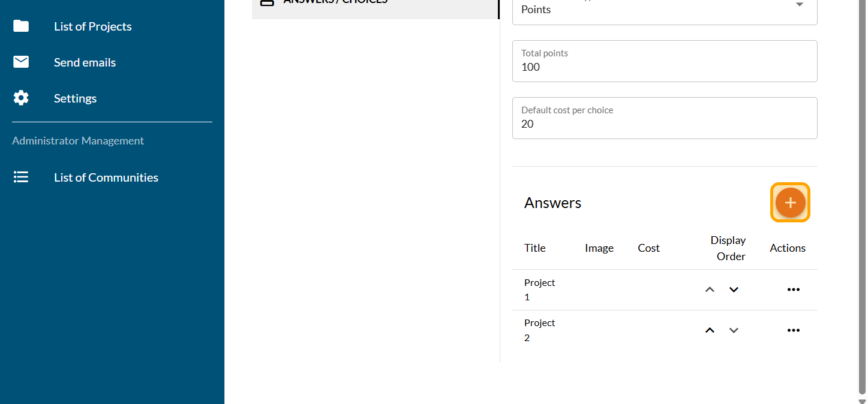
Task: Open the Points type select box
Action: (x=654, y=10)
